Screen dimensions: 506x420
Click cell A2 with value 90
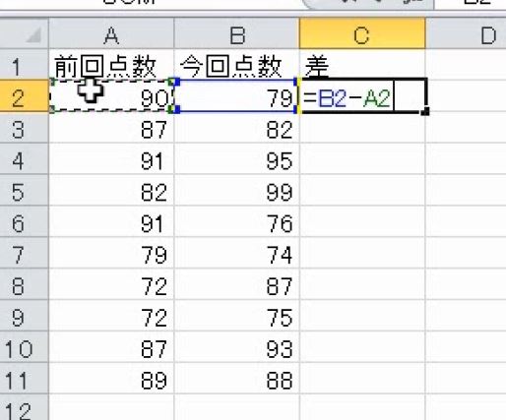pyautogui.click(x=111, y=96)
